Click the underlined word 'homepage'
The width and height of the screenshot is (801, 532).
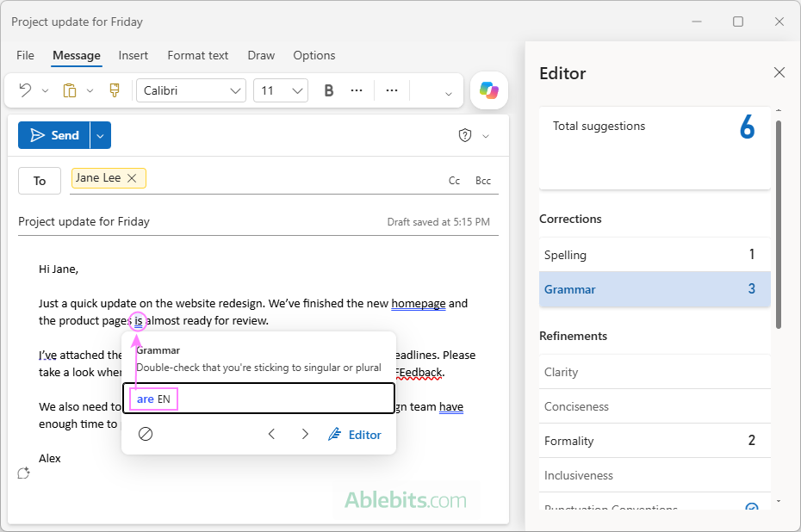(x=419, y=303)
